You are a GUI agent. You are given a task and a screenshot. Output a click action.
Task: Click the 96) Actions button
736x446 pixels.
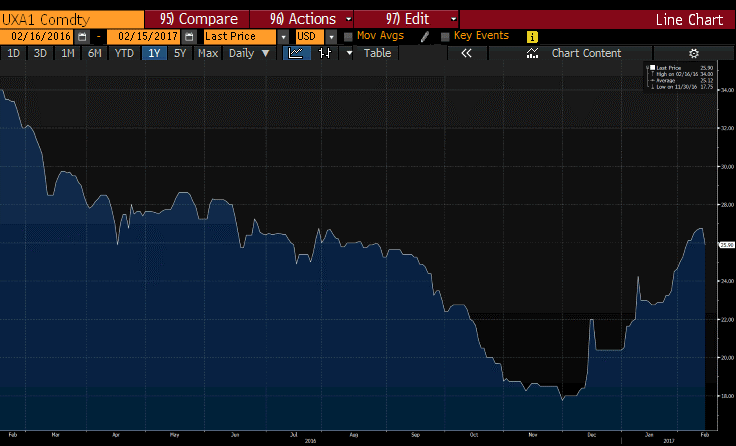(302, 19)
